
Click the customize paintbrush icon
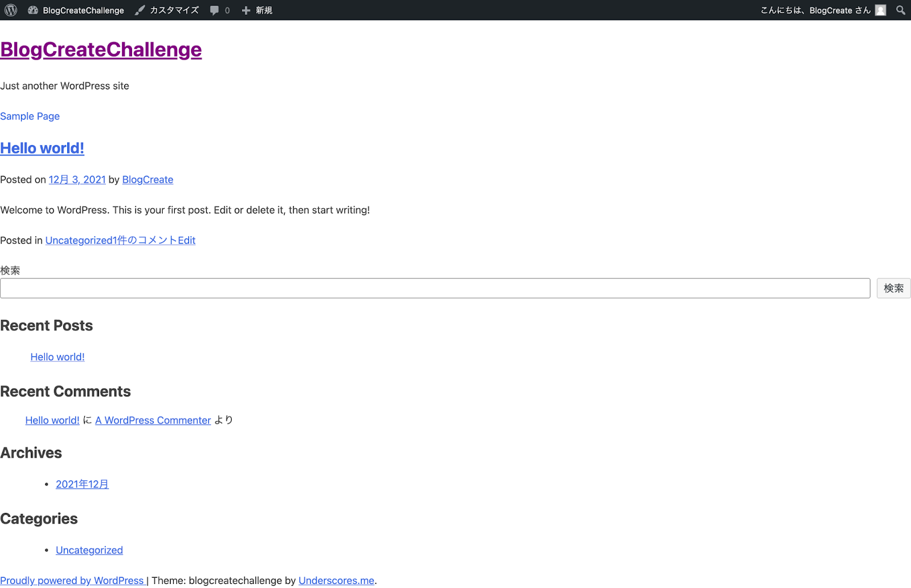pos(140,10)
